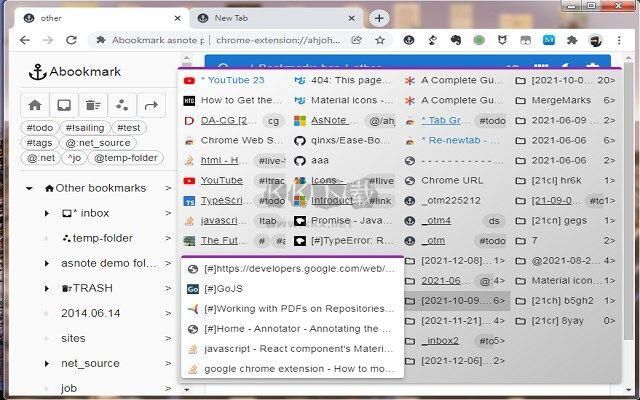640x400 pixels.
Task: Click the Abookmark anchor logo
Action: (x=37, y=72)
